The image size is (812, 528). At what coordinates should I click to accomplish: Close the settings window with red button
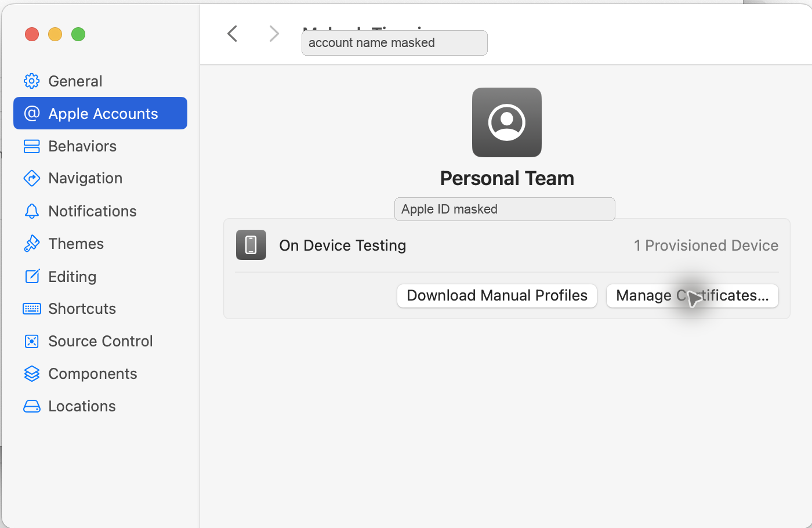pyautogui.click(x=32, y=34)
